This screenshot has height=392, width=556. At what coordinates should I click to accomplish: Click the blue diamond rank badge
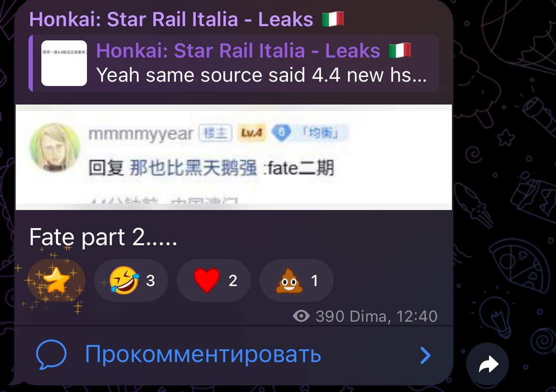tap(281, 133)
